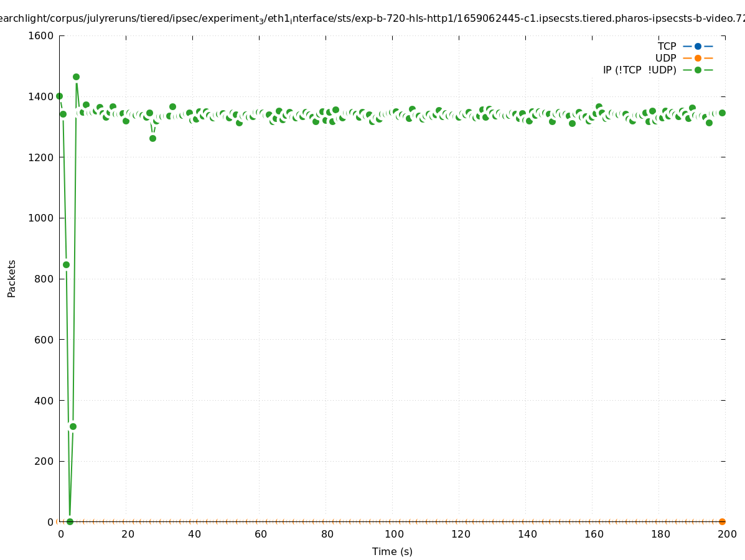Click the dipped green point near 1262 packets
This screenshot has width=745, height=560.
tap(152, 138)
